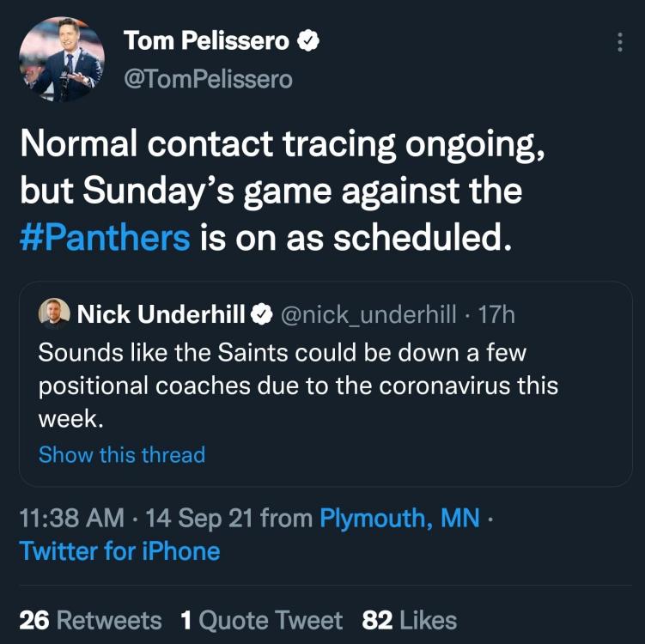Image resolution: width=645 pixels, height=644 pixels.
Task: Click Tom Pelissero's verified badge
Action: click(308, 39)
